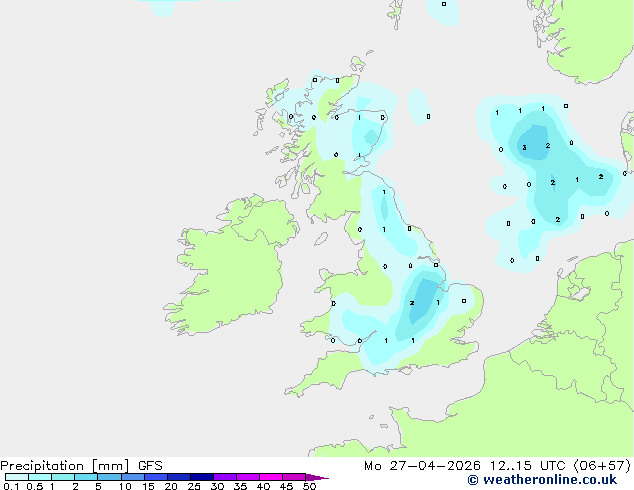Screen dimensions: 634x490
Task: Pick the 15–20 mm blue legend swatch
Action: [156, 477]
